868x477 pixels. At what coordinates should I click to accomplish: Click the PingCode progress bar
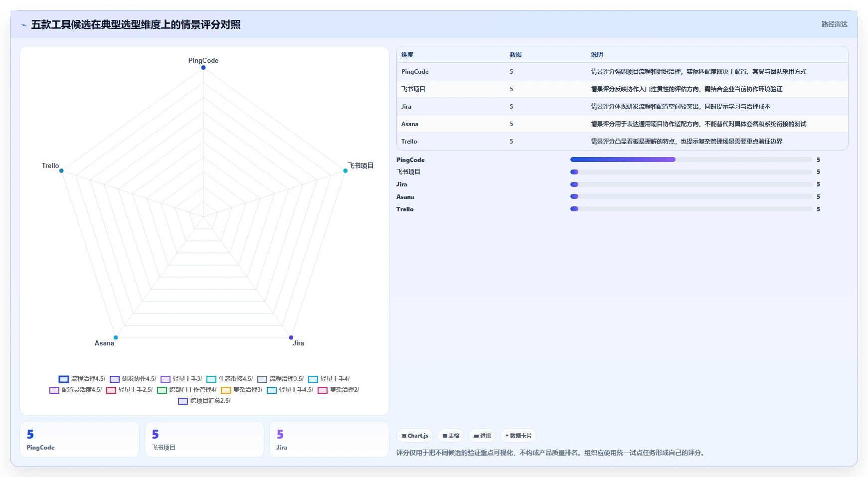pyautogui.click(x=692, y=159)
